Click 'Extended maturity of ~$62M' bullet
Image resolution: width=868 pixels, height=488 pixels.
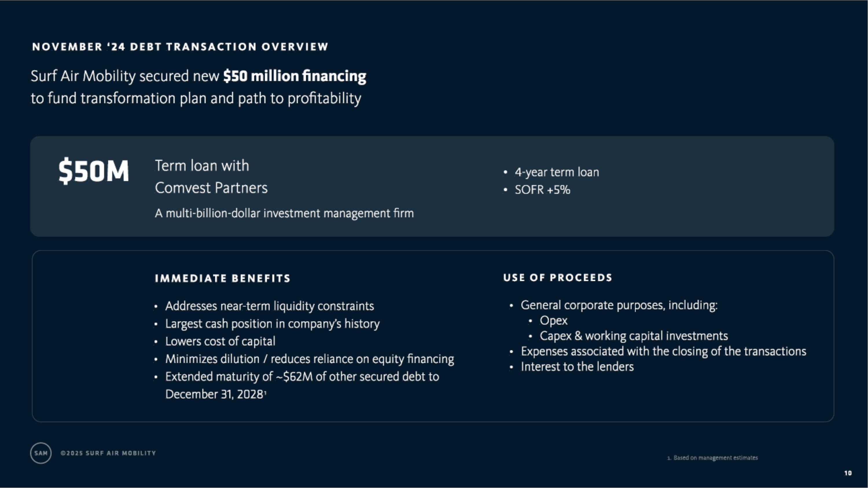point(302,377)
